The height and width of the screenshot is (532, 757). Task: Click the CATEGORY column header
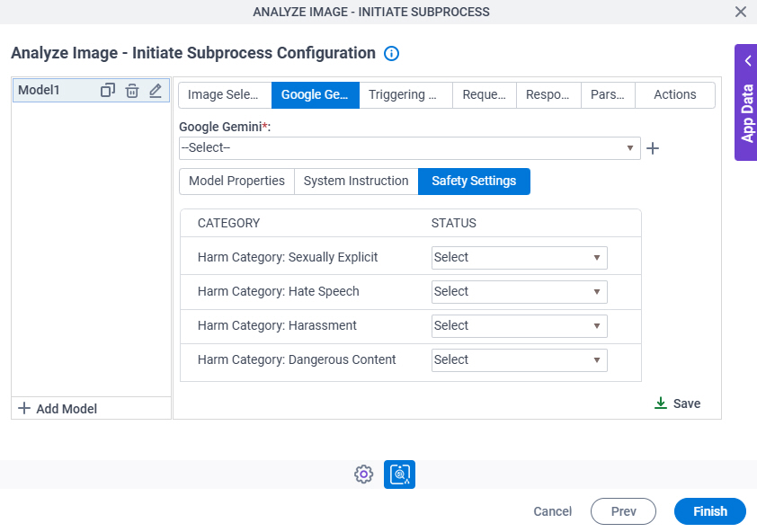pos(229,223)
